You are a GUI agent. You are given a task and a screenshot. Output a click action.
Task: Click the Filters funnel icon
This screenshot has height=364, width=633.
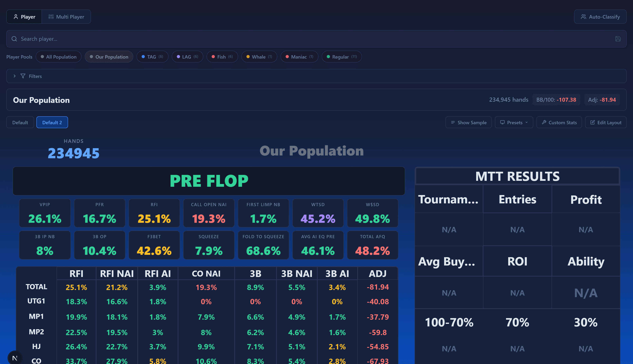[23, 76]
